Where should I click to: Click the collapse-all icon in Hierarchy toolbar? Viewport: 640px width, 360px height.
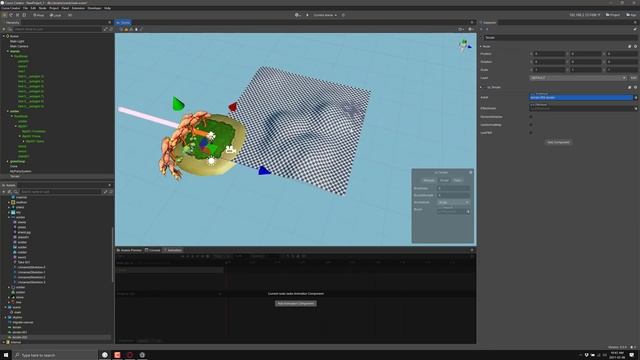[105, 29]
